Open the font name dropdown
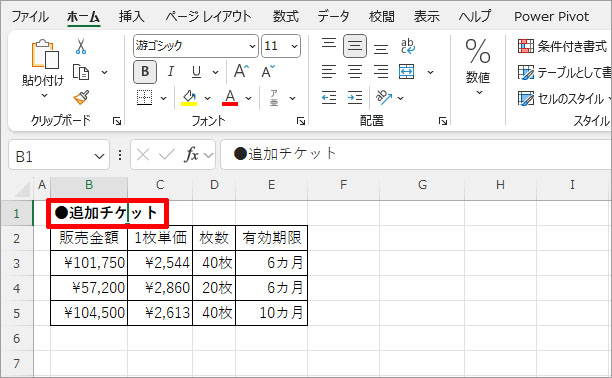Screen dimensions: 612x378 point(252,46)
